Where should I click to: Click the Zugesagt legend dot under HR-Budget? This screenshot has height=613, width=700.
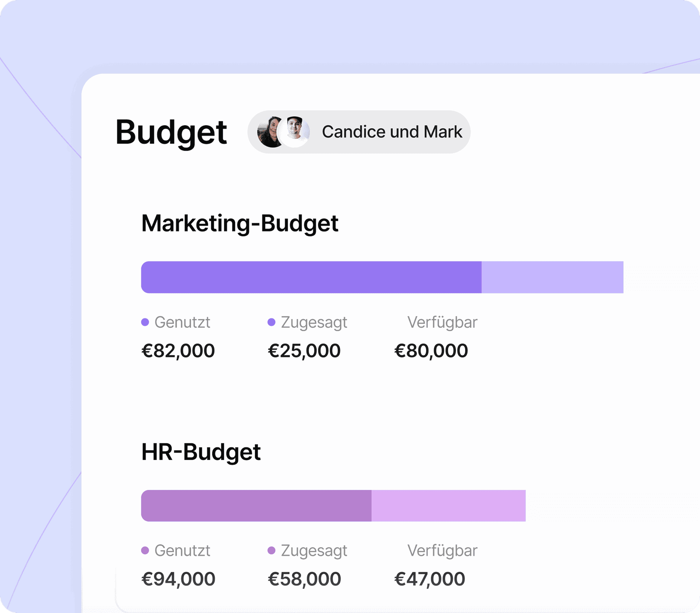tap(271, 550)
